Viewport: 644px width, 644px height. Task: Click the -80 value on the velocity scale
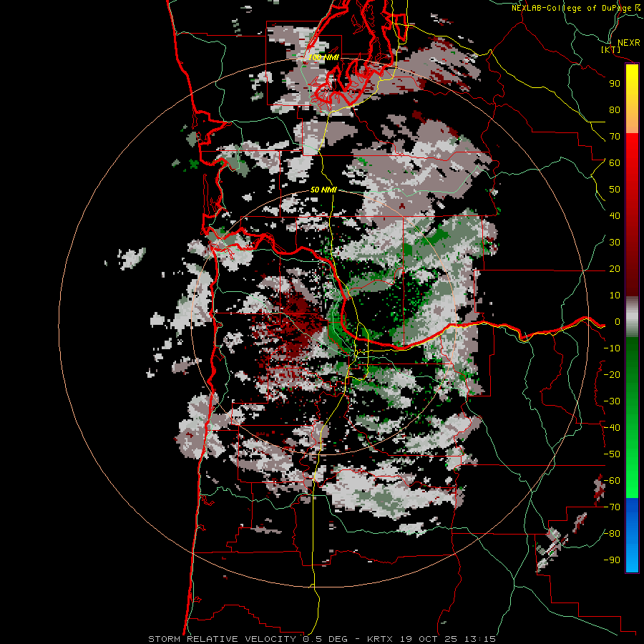(612, 534)
